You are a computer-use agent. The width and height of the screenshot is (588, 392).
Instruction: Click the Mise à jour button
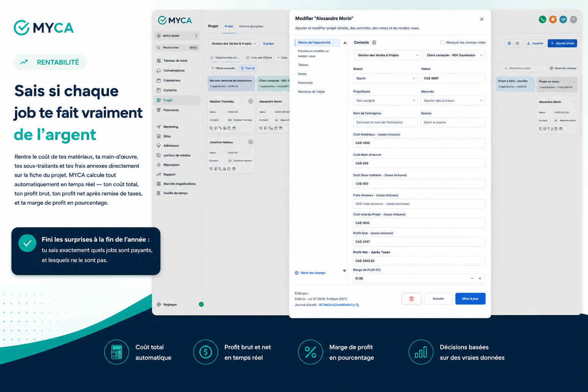470,299
